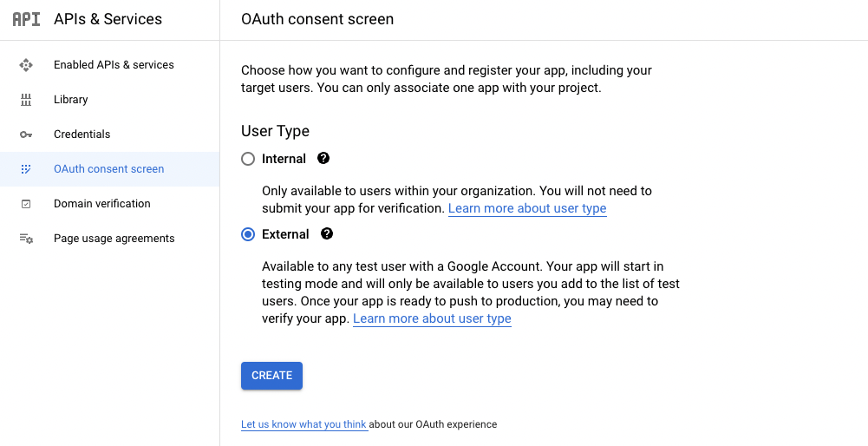Open Learn more link under Internal

pyautogui.click(x=527, y=208)
